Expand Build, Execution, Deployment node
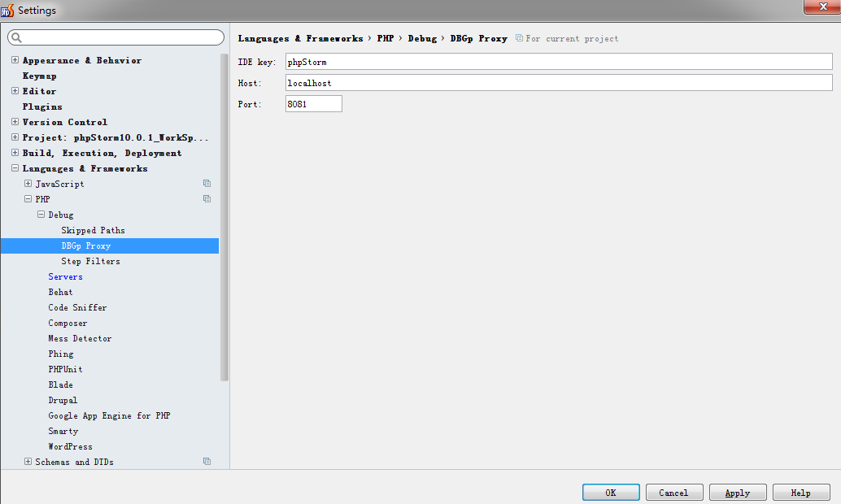The image size is (841, 504). click(15, 153)
